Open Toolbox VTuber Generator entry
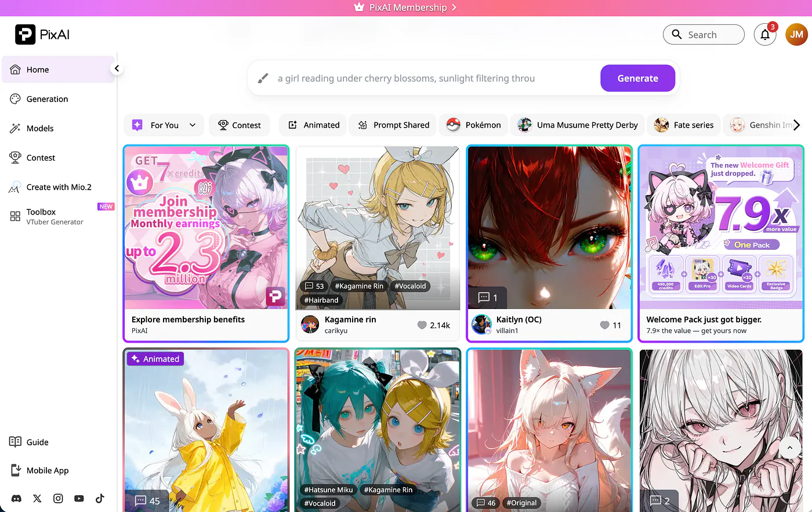Image resolution: width=812 pixels, height=512 pixels. coord(58,216)
